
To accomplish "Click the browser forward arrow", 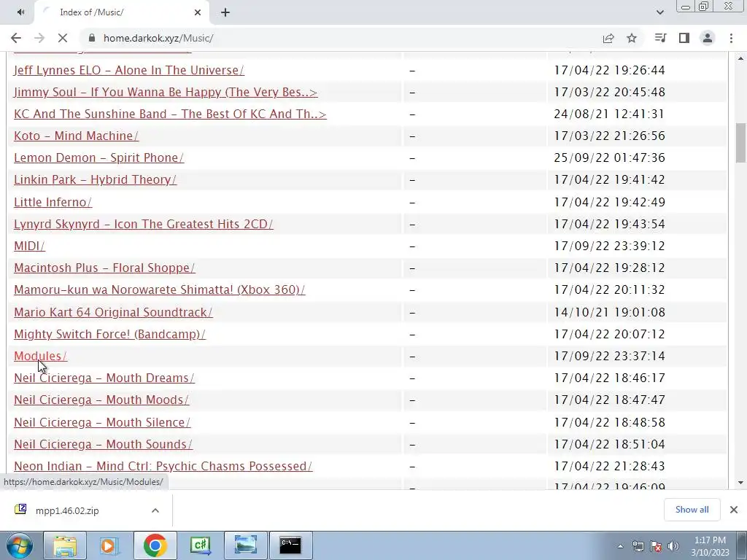I will [x=39, y=38].
